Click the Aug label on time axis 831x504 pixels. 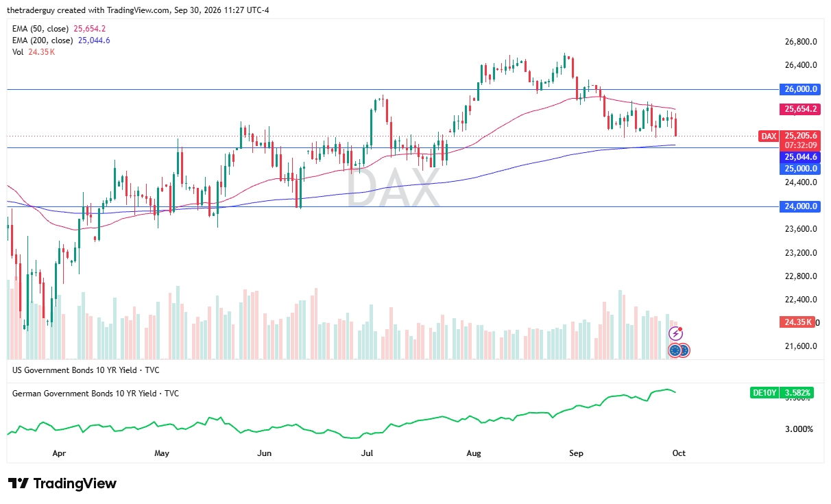tap(473, 453)
